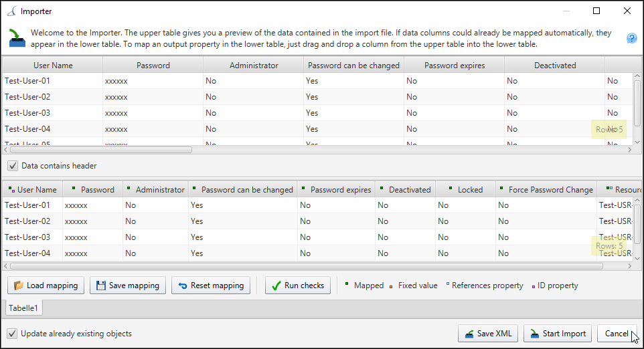Click the Force Password Change column header
Screen dimensions: 644x349
point(546,189)
